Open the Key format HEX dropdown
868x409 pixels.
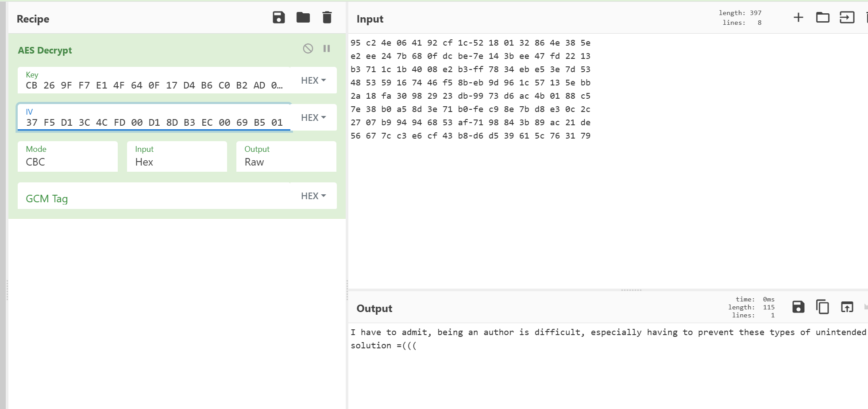click(313, 81)
